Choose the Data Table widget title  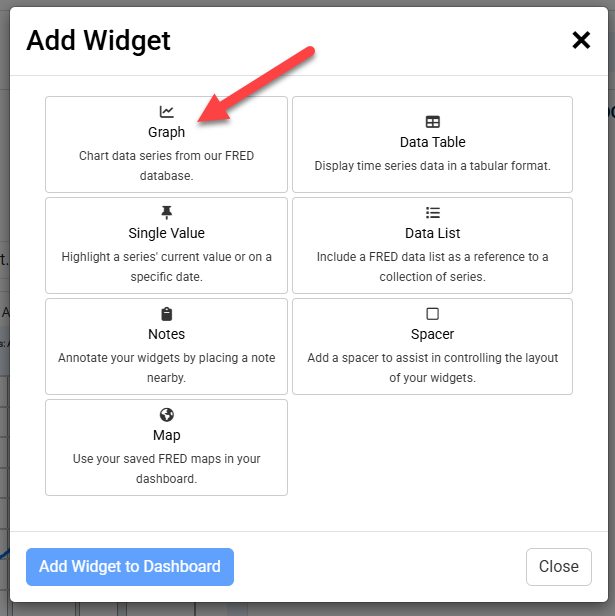coord(433,142)
